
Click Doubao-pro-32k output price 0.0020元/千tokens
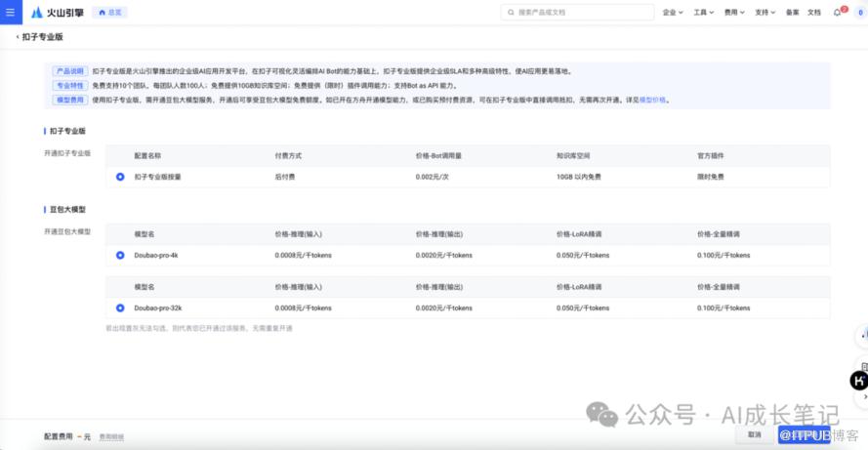click(444, 308)
